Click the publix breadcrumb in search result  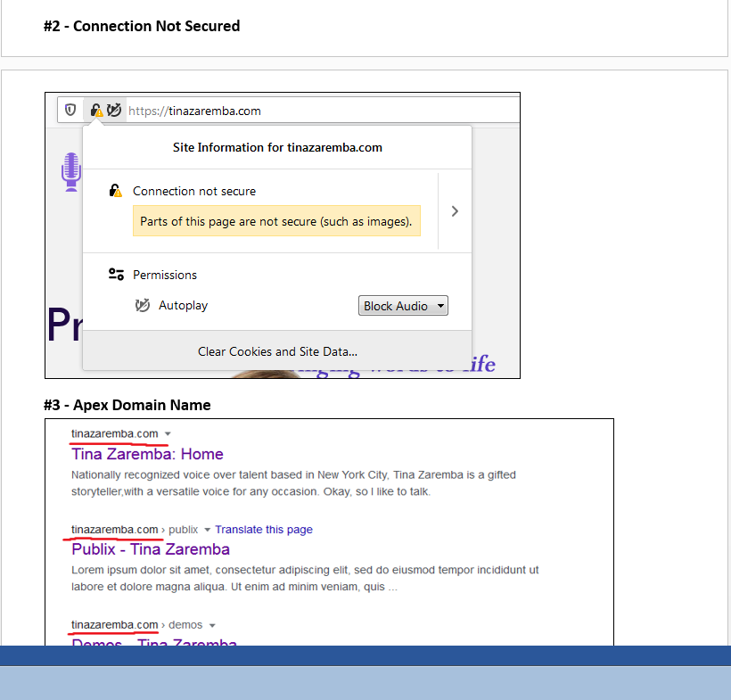point(184,529)
